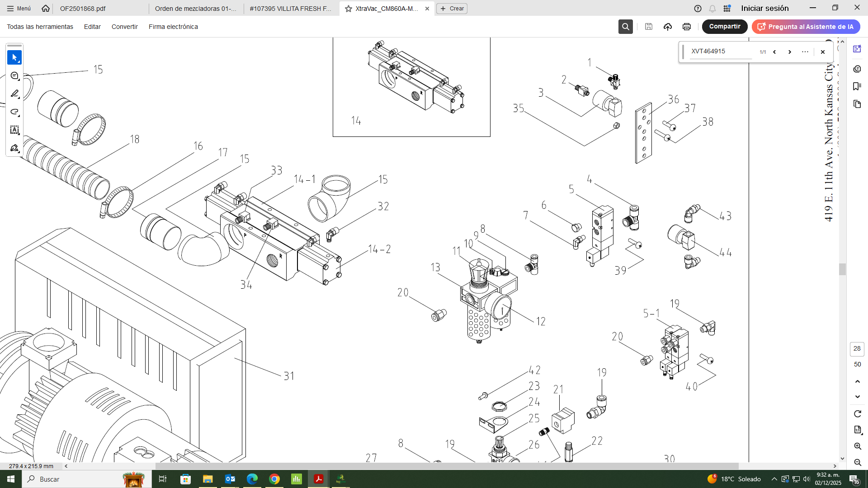Switch to the OF2501868.pdf tab

(x=83, y=9)
